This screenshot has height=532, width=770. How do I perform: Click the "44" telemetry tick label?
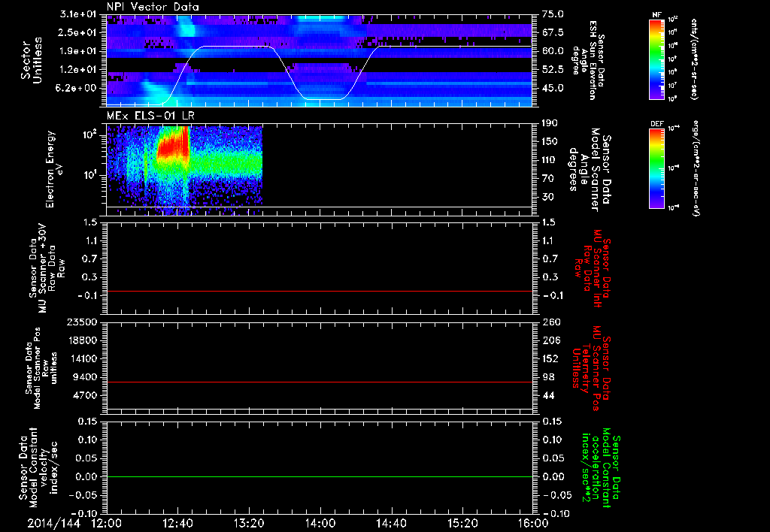coord(548,395)
